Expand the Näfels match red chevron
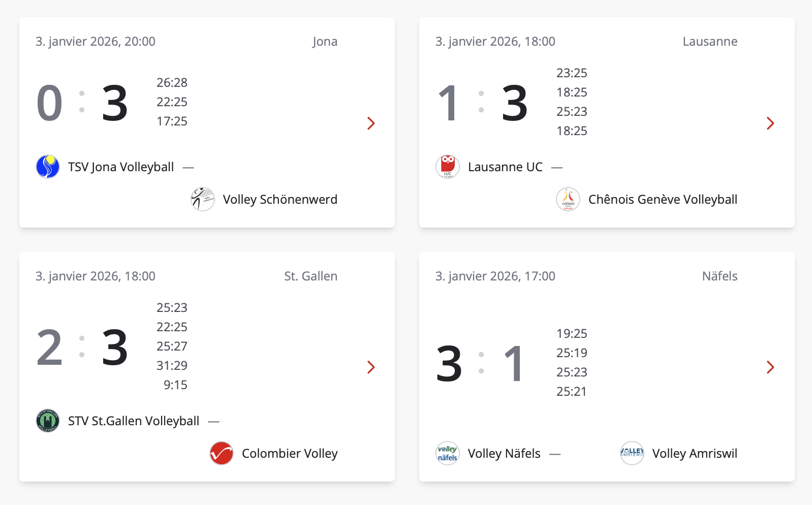Screen dimensions: 812x505 [x=770, y=367]
